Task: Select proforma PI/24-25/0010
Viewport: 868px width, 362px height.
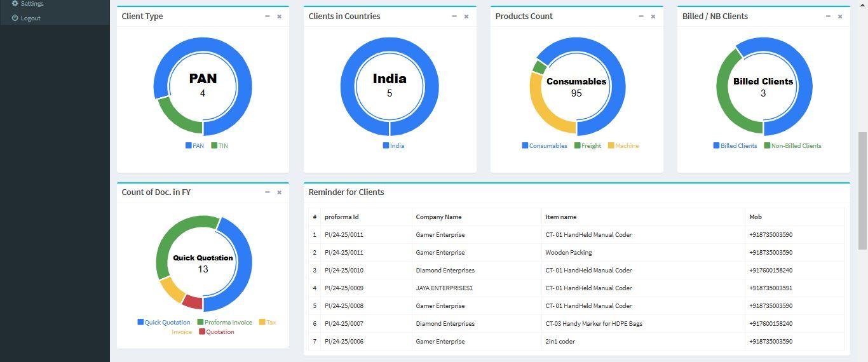Action: click(x=344, y=271)
